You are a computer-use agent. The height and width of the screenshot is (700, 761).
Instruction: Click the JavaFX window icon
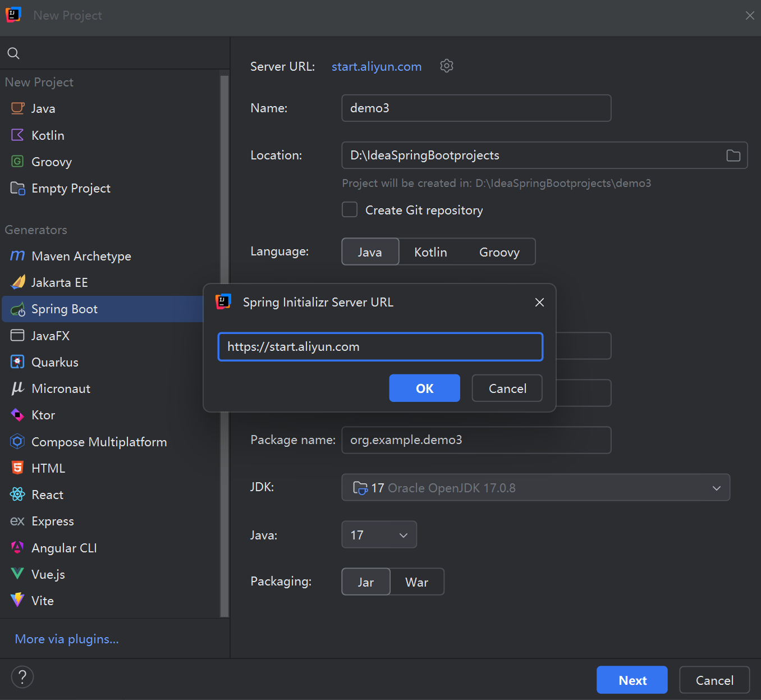point(18,336)
